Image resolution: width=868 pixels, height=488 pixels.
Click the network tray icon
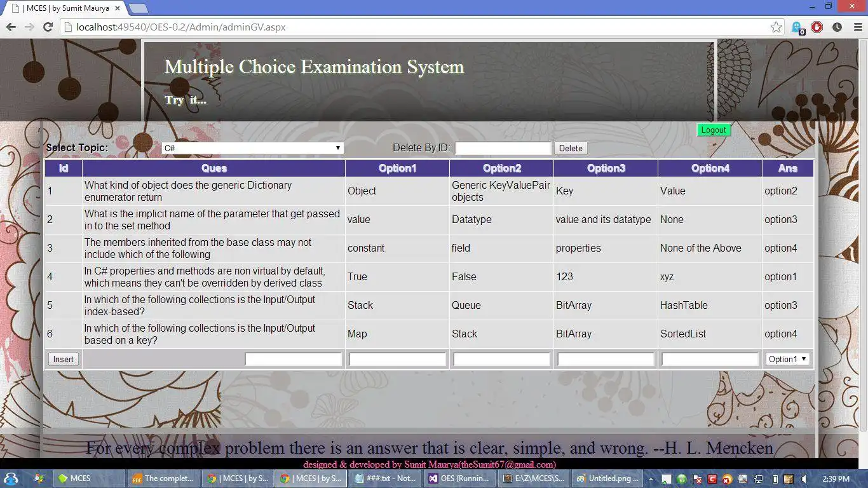(x=758, y=478)
